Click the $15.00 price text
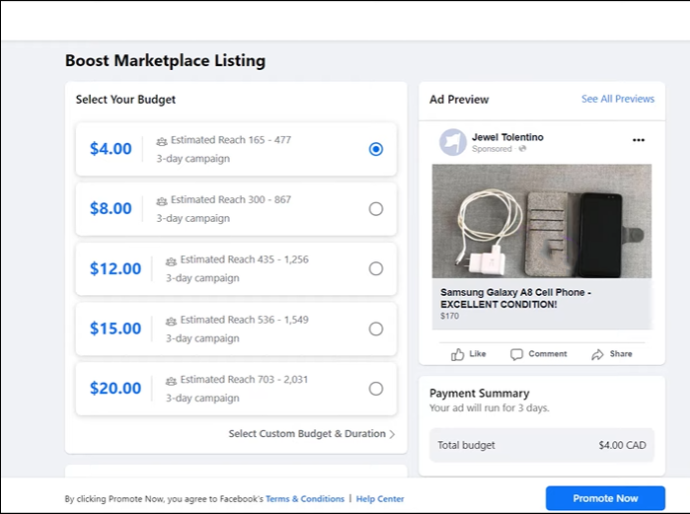Viewport: 690px width, 514px height. 115,328
